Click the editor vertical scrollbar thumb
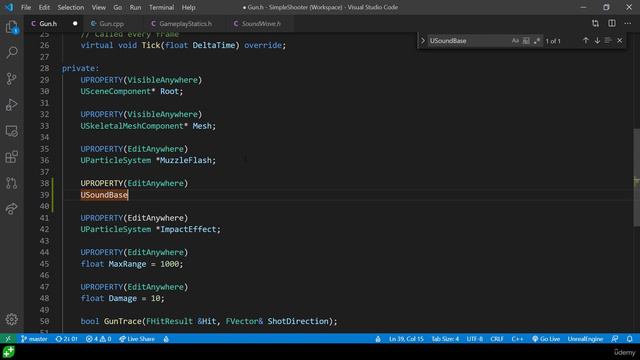This screenshot has width=640, height=360. pyautogui.click(x=636, y=178)
